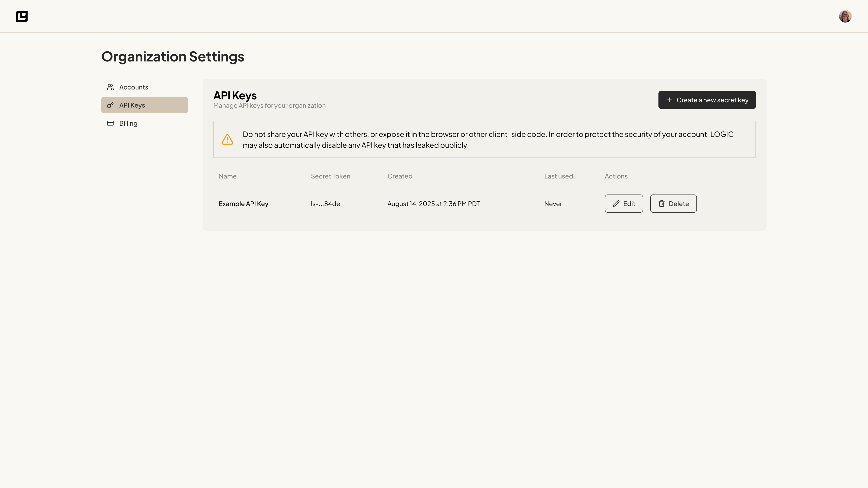The height and width of the screenshot is (488, 868).
Task: Click the pencil icon on Edit
Action: point(616,204)
